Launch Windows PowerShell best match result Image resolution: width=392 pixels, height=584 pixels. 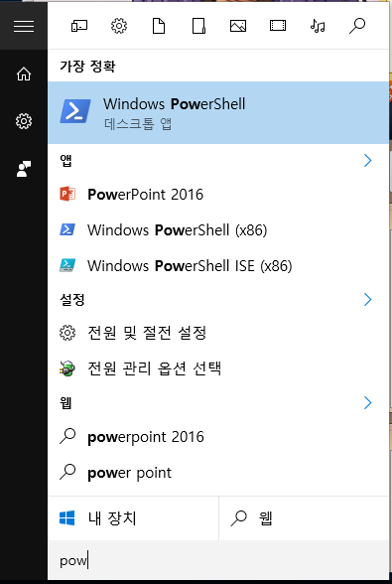point(218,112)
